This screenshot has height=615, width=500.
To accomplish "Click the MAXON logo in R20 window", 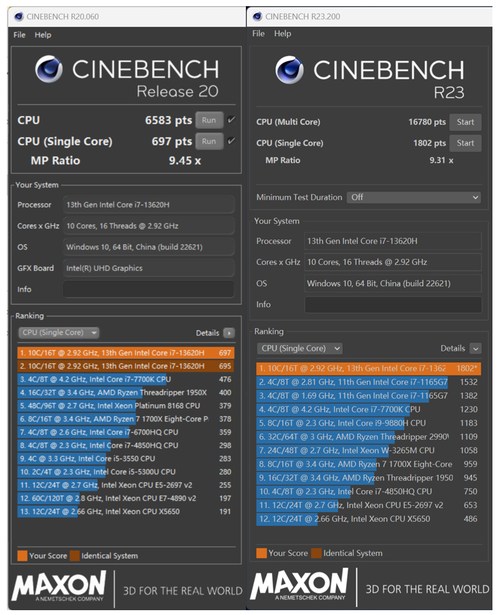I will pos(59,586).
